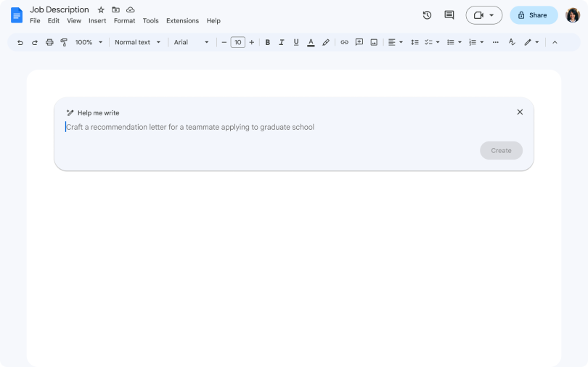588x367 pixels.
Task: Toggle italic formatting
Action: pos(282,42)
